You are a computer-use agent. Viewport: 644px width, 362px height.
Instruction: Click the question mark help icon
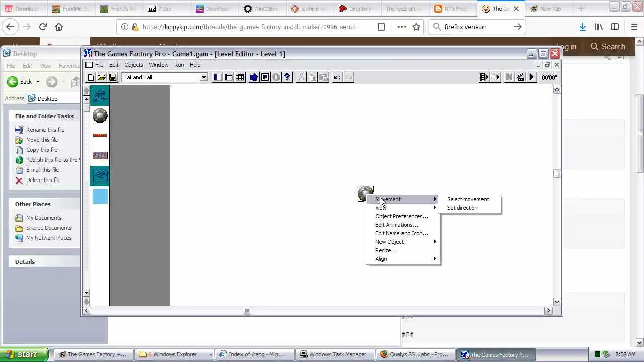click(287, 77)
